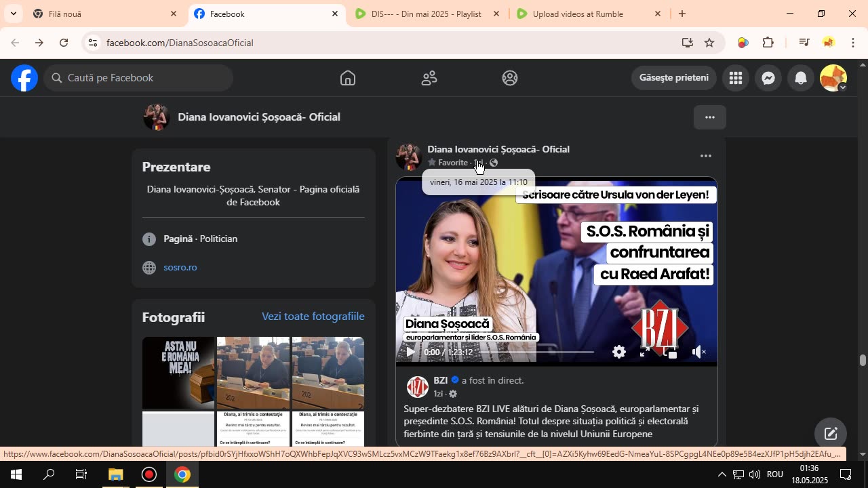Open the ASTA NU E ROMÂNIA MEA photo
The width and height of the screenshot is (868, 488).
point(178,373)
